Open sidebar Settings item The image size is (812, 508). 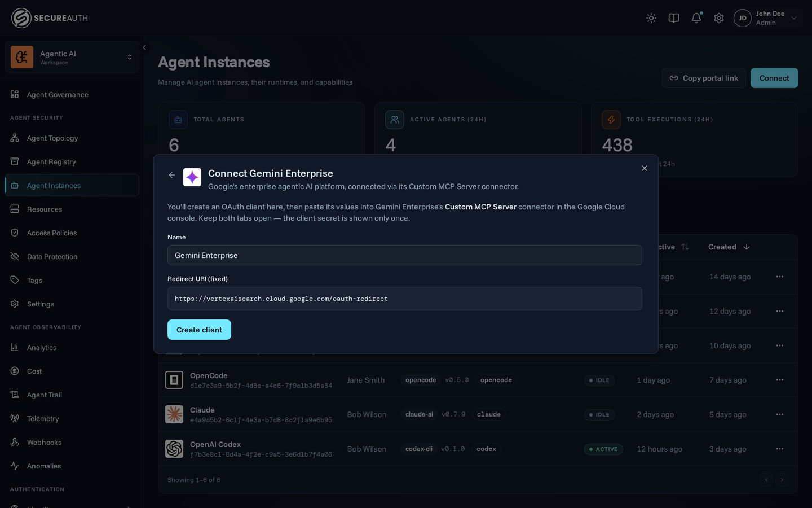pos(72,304)
